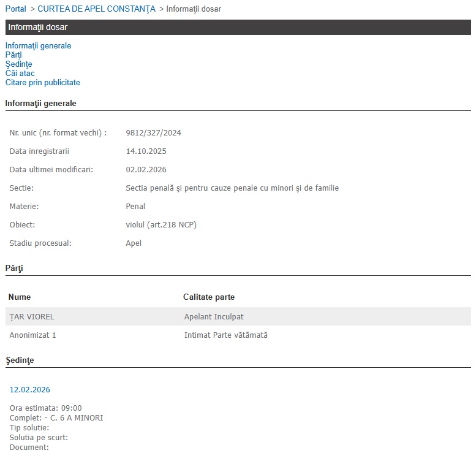Click the bold Părți section heading
This screenshot has height=461, width=476.
point(14,269)
